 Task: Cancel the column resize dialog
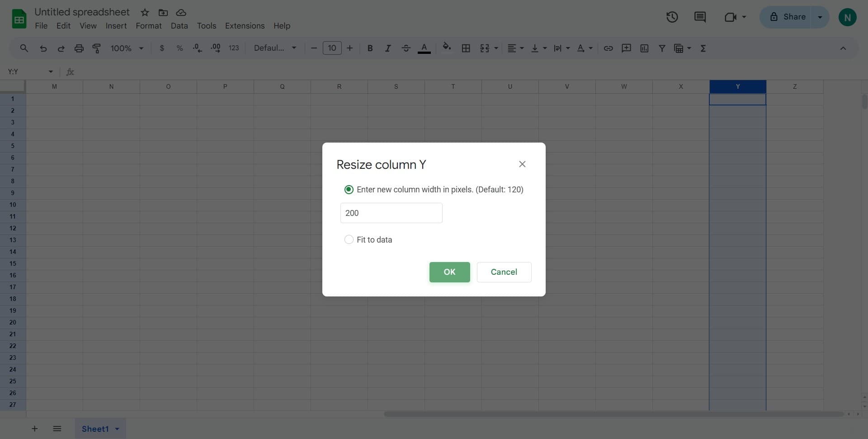coord(504,272)
